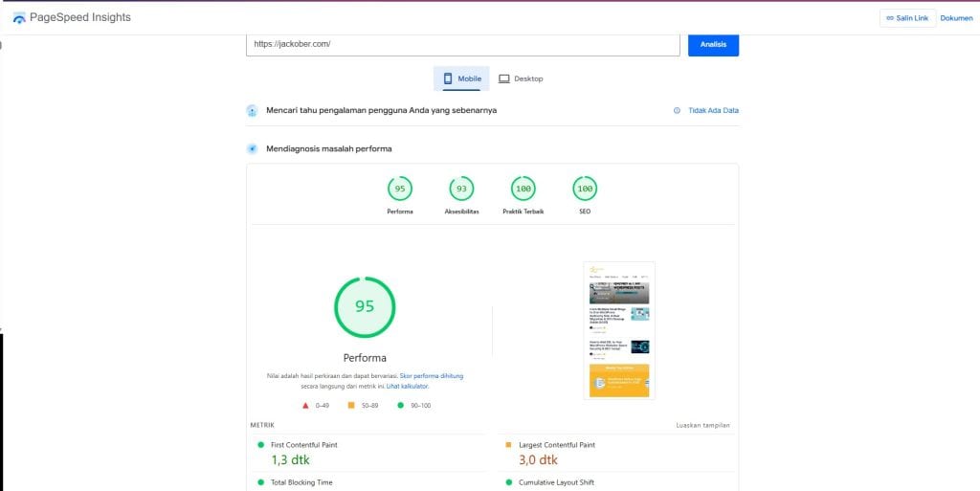980x491 pixels.
Task: Click the 1,3 dtk value
Action: click(x=290, y=460)
